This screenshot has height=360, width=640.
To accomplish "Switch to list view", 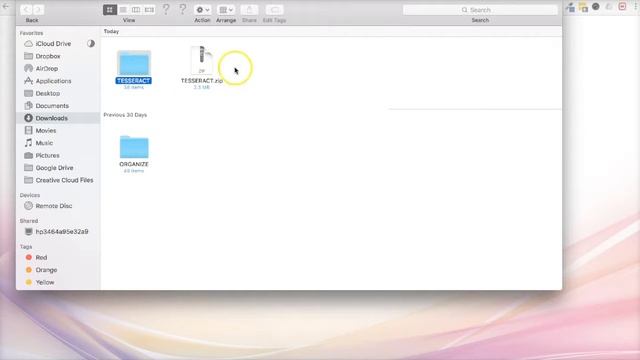I will 123,10.
